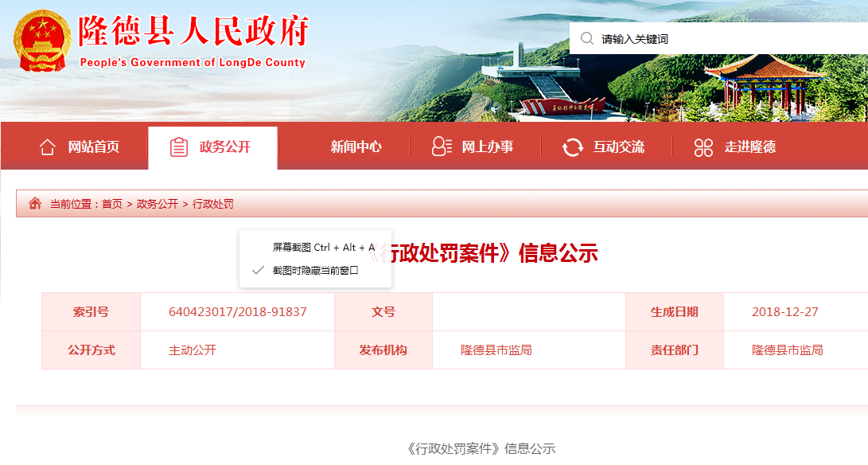The width and height of the screenshot is (868, 465).
Task: Click the 发布机构 header cell
Action: coord(383,350)
